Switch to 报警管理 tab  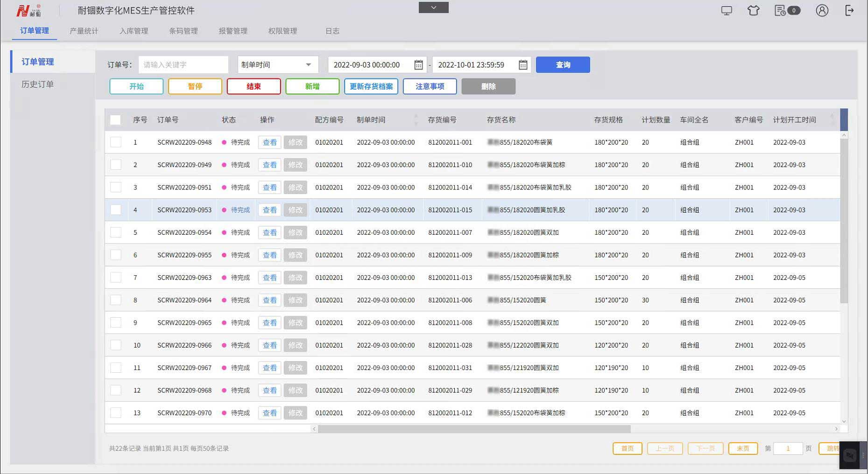233,31
